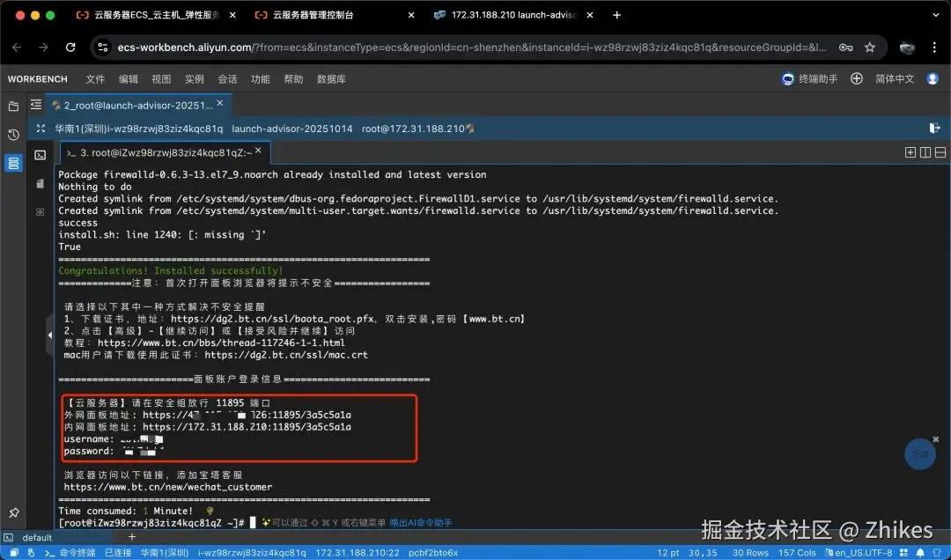Click the pin icon at bottom-left sidebar
The width and height of the screenshot is (951, 560).
coord(14,512)
